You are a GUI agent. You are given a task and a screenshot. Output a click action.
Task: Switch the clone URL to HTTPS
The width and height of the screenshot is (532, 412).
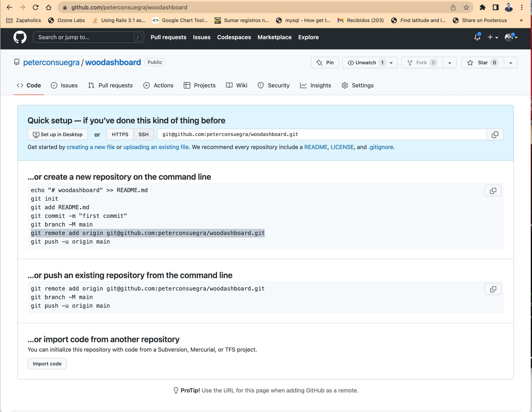point(120,134)
